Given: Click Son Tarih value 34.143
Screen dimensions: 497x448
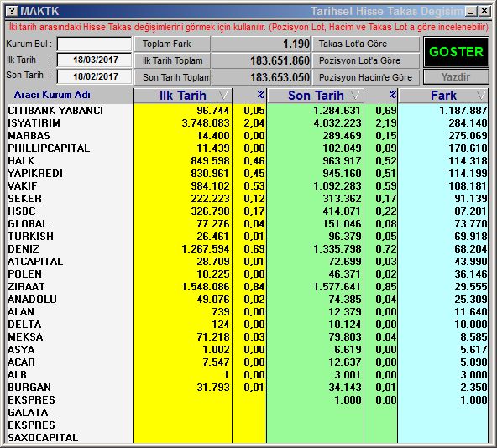Looking at the screenshot, I should coord(344,387).
